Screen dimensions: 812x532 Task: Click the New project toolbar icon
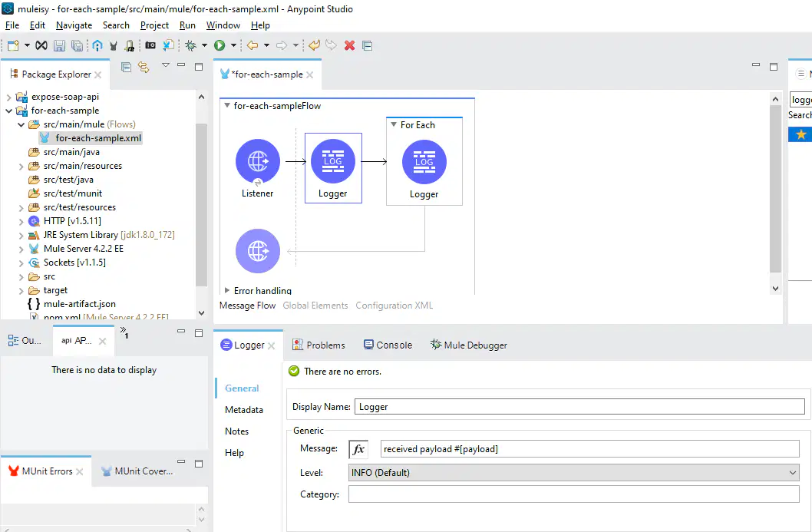coord(13,45)
